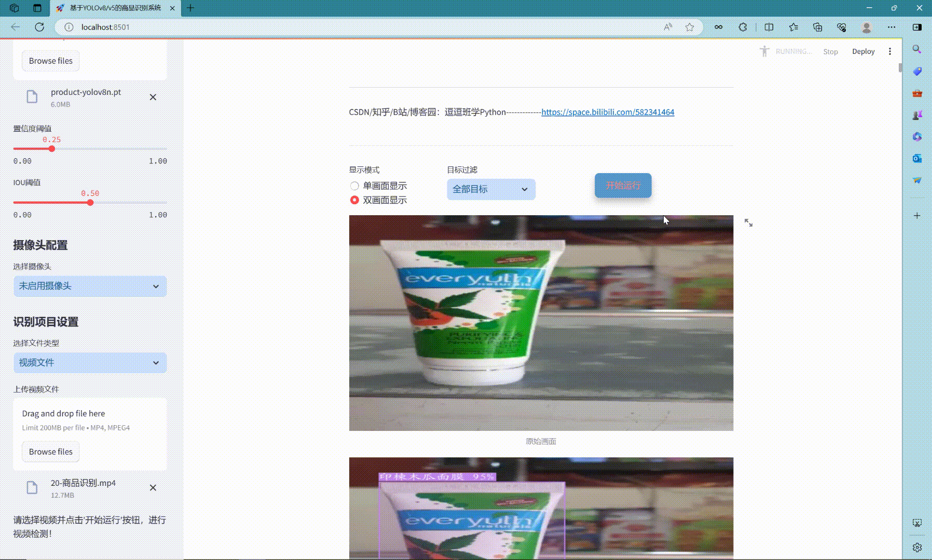932x560 pixels.
Task: Select the 双画面显示 radio option
Action: coord(354,200)
